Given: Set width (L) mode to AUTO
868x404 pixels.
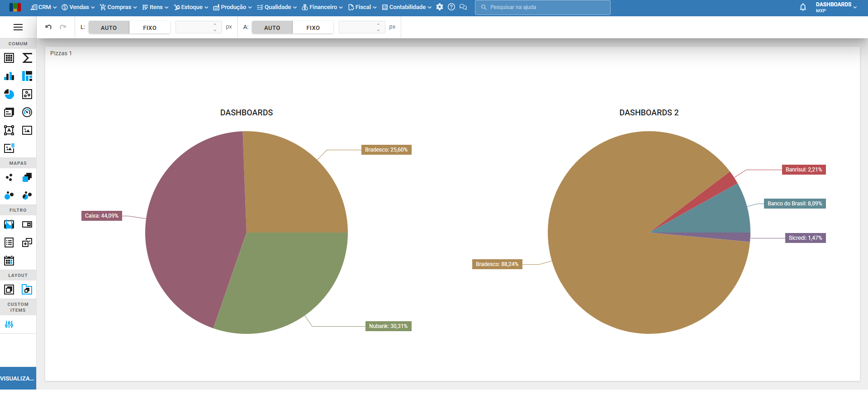Looking at the screenshot, I should [109, 28].
